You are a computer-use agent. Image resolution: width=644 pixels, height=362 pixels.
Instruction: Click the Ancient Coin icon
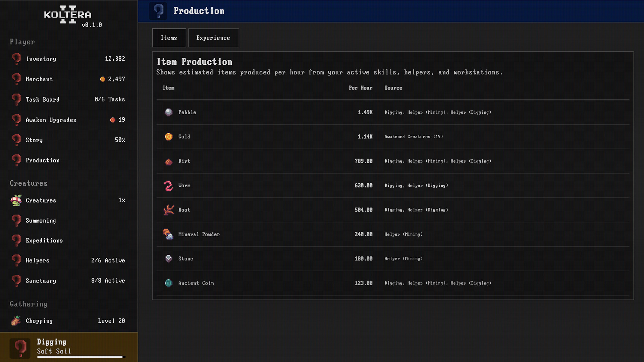(x=168, y=283)
